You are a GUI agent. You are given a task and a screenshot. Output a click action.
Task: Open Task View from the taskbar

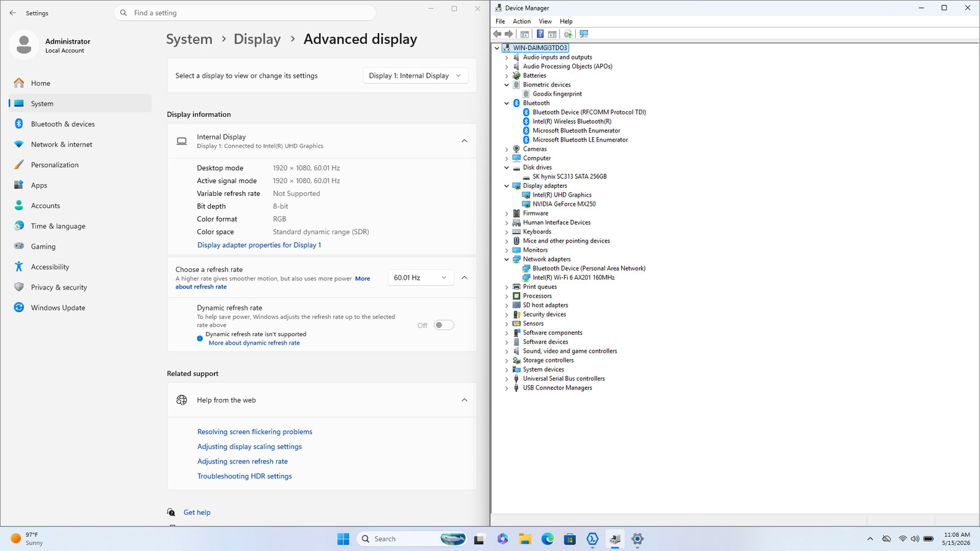pyautogui.click(x=480, y=539)
